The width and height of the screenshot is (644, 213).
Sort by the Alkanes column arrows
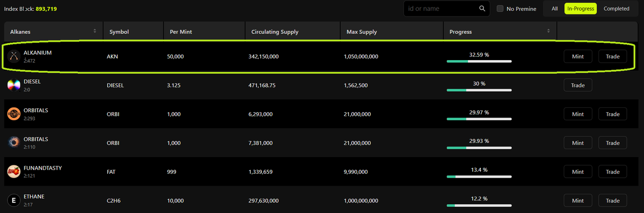[x=95, y=31]
